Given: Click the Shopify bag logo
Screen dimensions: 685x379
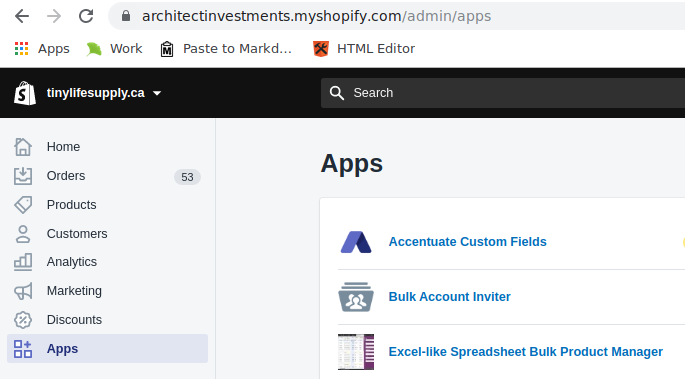Looking at the screenshot, I should click(x=24, y=93).
